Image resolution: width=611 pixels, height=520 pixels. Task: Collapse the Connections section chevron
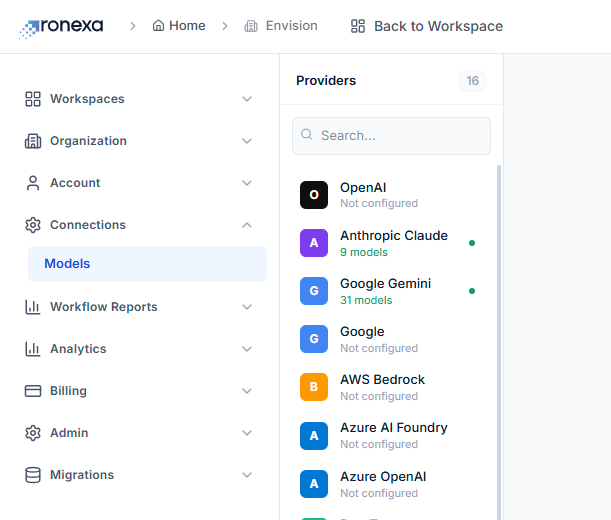[247, 225]
